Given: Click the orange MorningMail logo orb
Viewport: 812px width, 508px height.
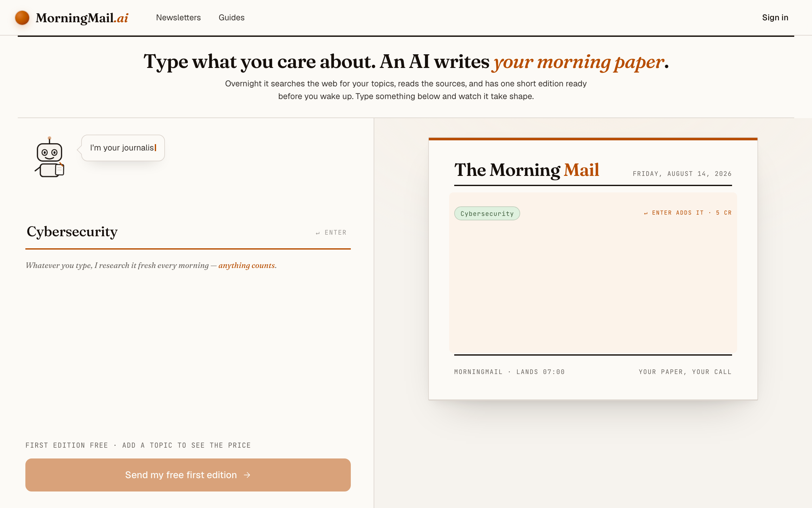Looking at the screenshot, I should tap(22, 18).
